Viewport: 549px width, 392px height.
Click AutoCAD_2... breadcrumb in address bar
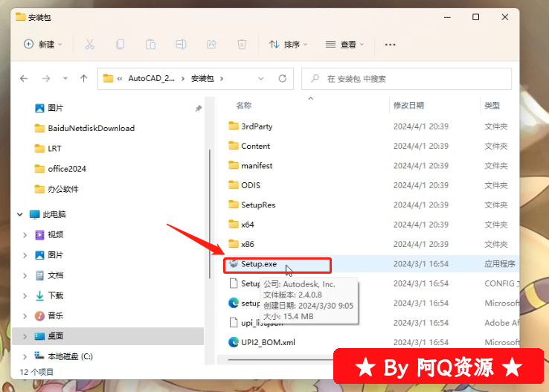click(151, 78)
